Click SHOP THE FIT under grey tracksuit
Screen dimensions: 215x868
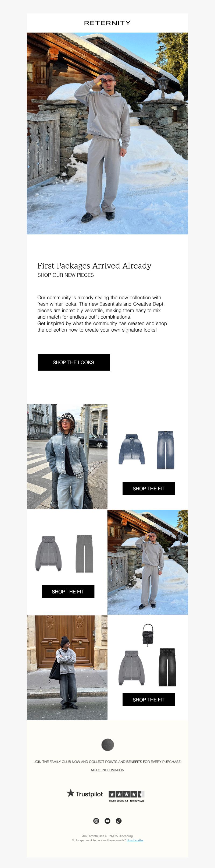click(x=68, y=591)
